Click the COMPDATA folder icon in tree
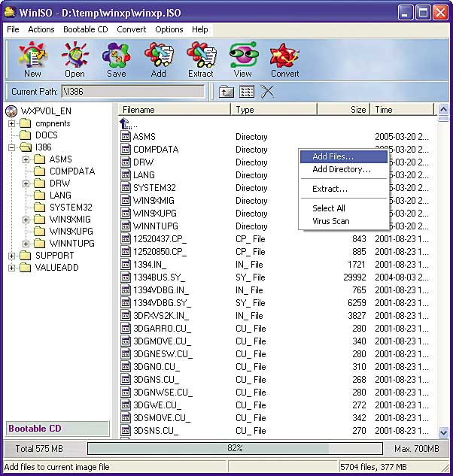Image resolution: width=453 pixels, height=476 pixels. click(39, 171)
